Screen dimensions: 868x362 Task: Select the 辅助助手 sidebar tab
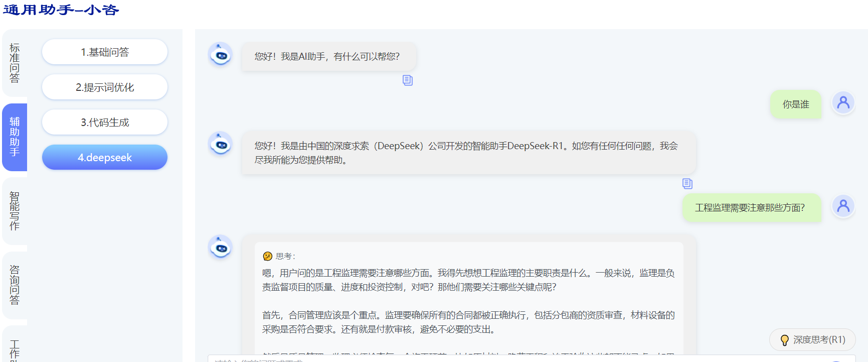[15, 137]
